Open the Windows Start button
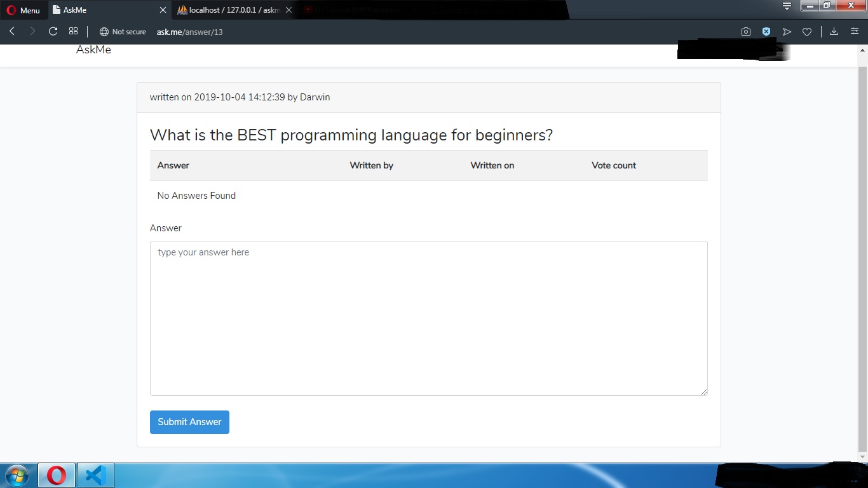868x488 pixels. (x=18, y=475)
